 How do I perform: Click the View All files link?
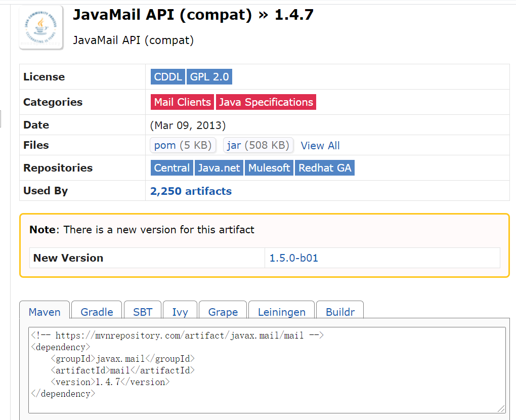(x=320, y=146)
